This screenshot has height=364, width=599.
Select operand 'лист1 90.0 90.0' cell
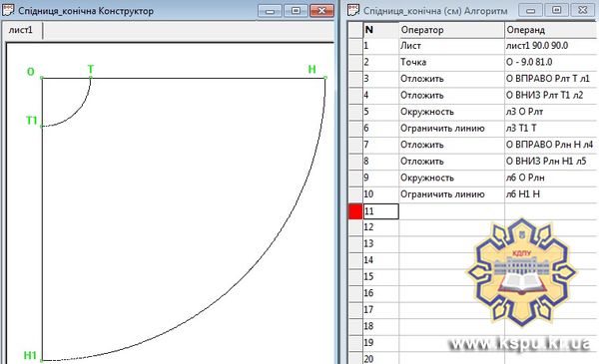coord(551,46)
